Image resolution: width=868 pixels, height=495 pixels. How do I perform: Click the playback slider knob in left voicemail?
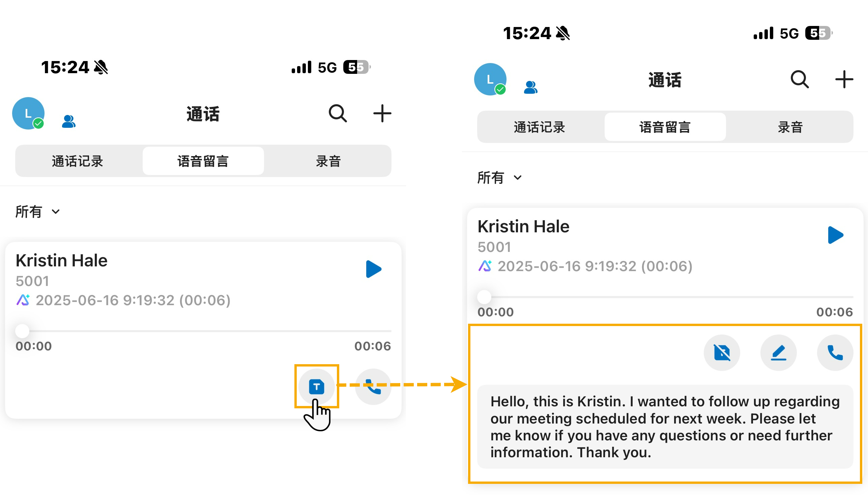23,330
